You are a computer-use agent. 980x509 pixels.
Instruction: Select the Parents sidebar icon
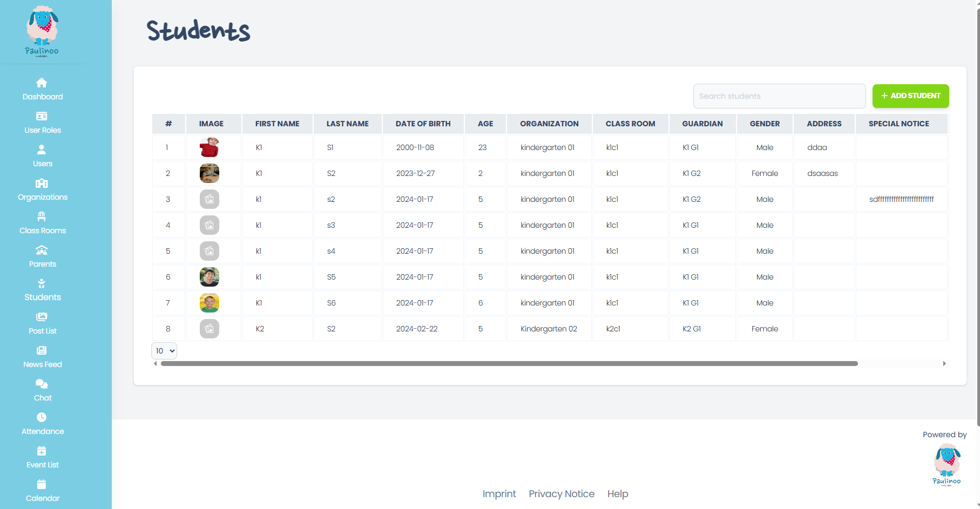click(42, 256)
